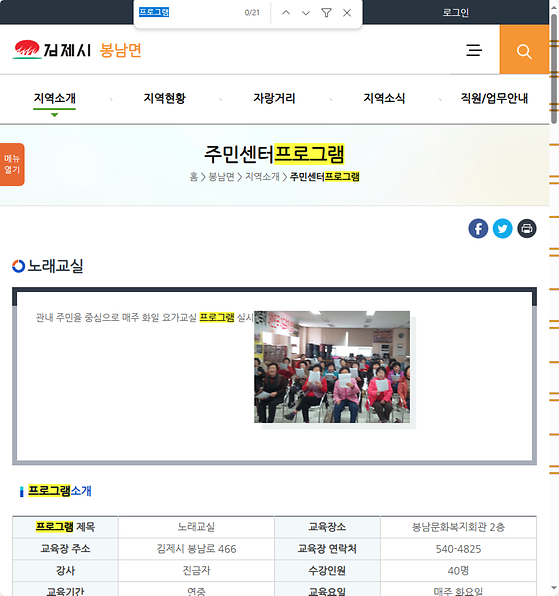Screen dimensions: 559x596
Task: Click the 교육장 연락처 header cell
Action: [327, 548]
